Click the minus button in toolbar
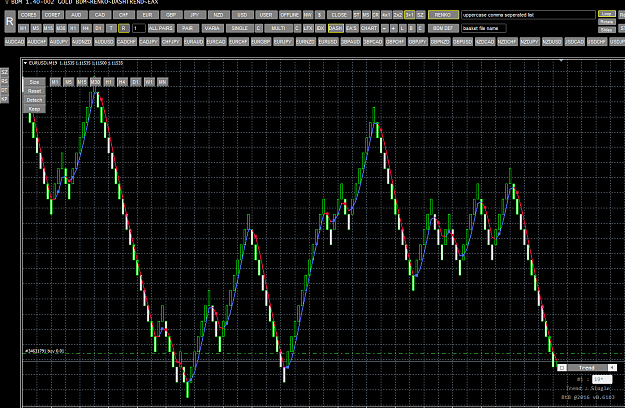Viewport: 625px width, 408px height. tap(385, 28)
